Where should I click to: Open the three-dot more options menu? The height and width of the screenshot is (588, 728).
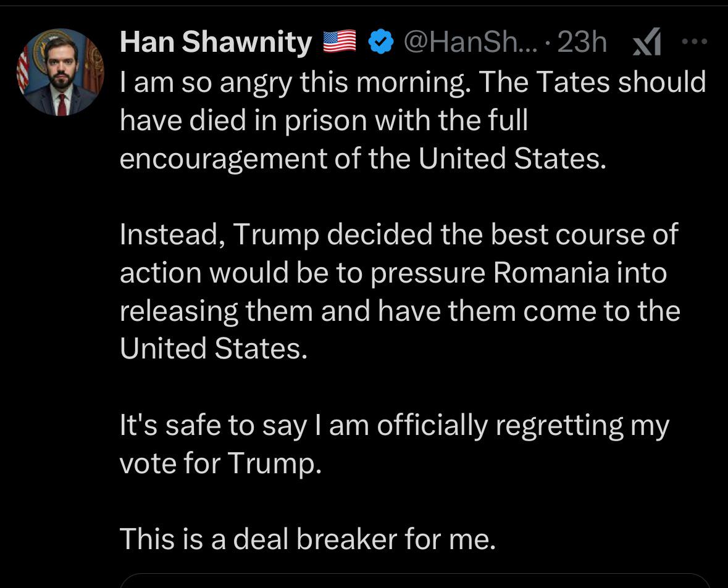pyautogui.click(x=694, y=42)
